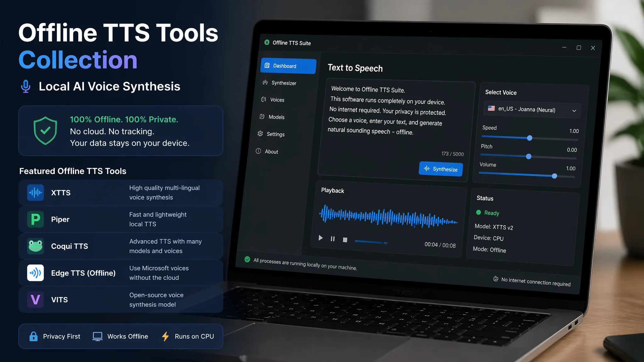The height and width of the screenshot is (362, 644).
Task: Click the "Model: XTTS v2" status line
Action: (494, 227)
